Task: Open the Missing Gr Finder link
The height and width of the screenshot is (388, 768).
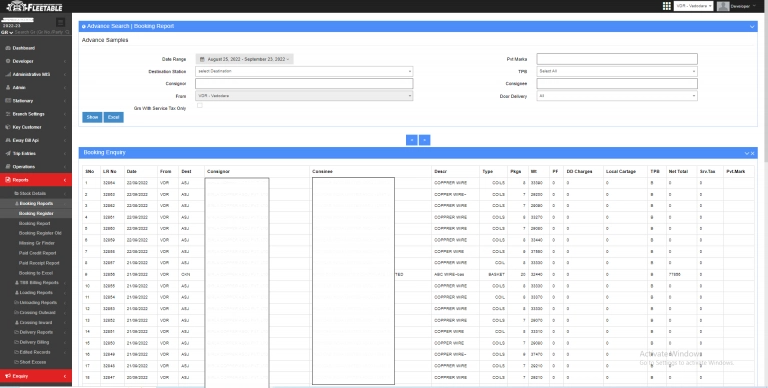Action: (x=37, y=243)
